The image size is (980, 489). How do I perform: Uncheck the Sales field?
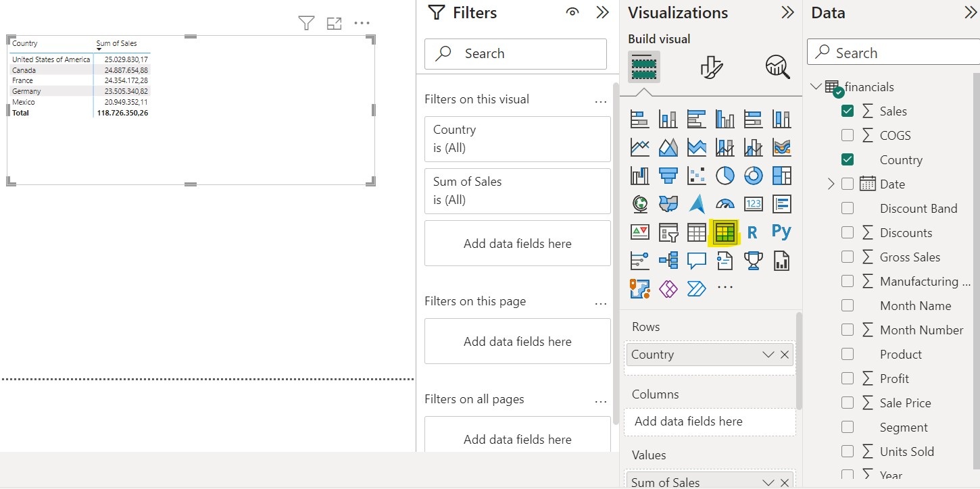(x=848, y=110)
